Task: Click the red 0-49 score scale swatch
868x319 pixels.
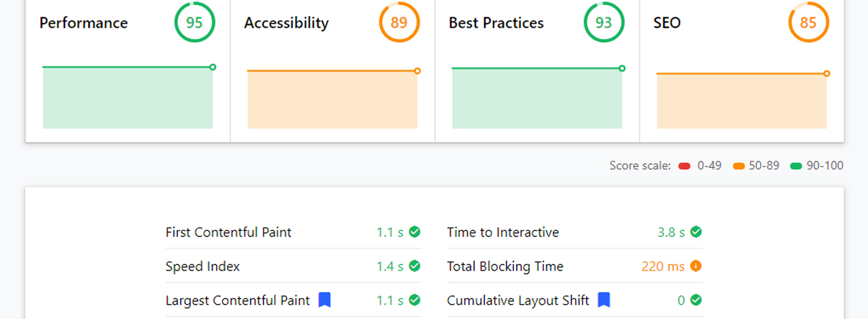Action: coord(684,166)
